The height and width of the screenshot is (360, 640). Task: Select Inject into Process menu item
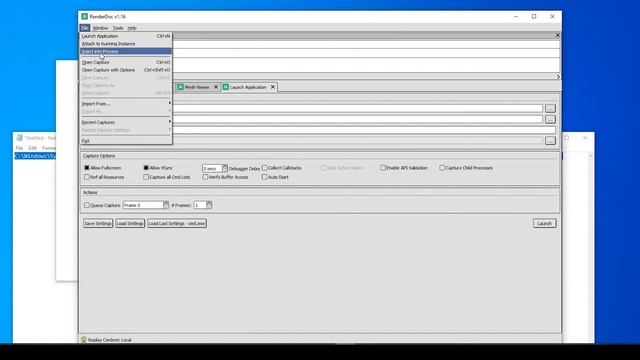[x=126, y=51]
